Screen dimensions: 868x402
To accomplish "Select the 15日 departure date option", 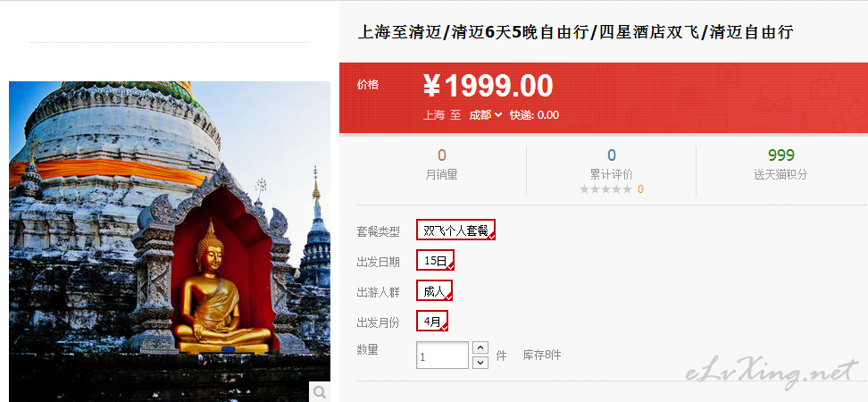I will (435, 260).
